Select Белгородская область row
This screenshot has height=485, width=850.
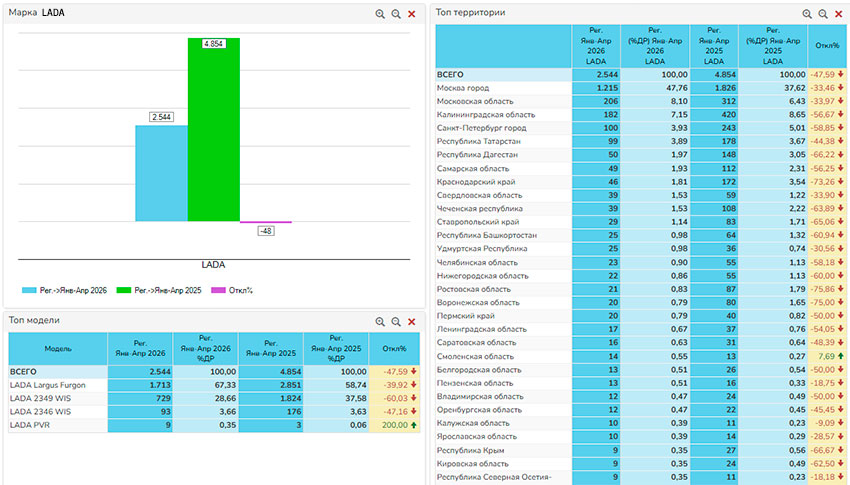pos(641,370)
